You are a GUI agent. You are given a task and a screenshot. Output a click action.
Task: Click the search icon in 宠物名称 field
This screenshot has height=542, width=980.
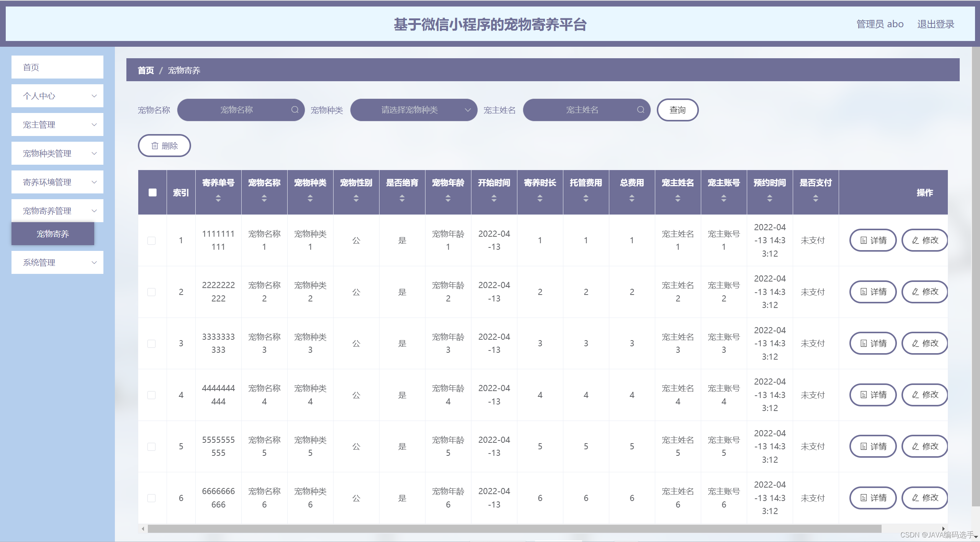pyautogui.click(x=294, y=110)
